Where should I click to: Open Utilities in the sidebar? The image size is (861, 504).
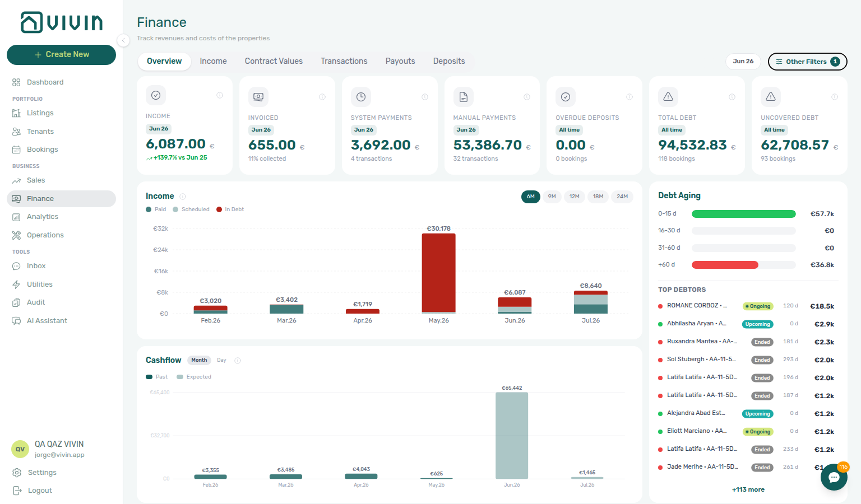[61, 284]
